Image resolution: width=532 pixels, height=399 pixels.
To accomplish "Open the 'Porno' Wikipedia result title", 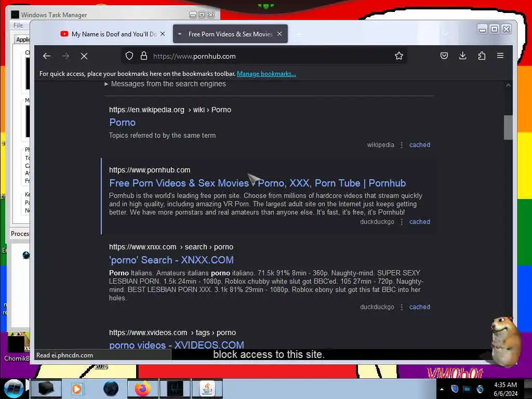I will (x=123, y=123).
